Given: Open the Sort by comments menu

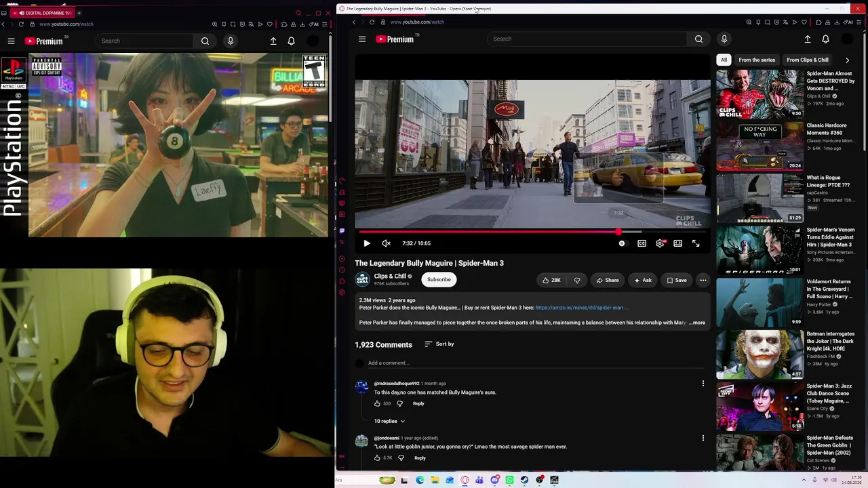Looking at the screenshot, I should [439, 344].
